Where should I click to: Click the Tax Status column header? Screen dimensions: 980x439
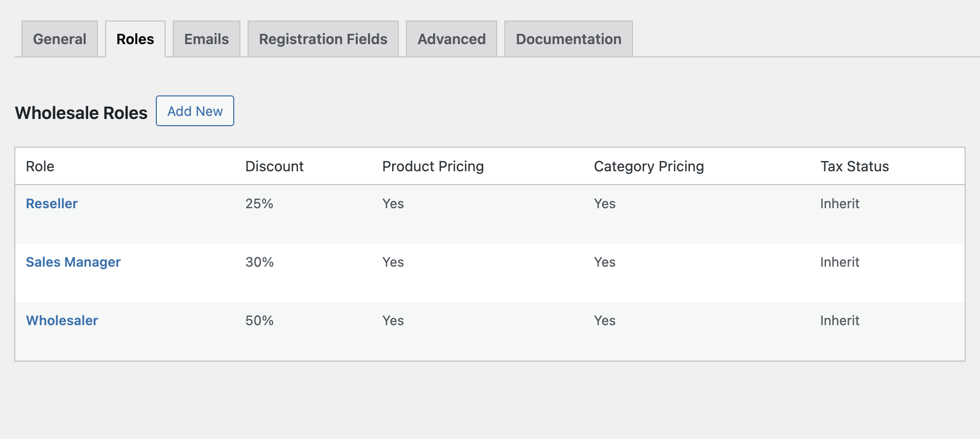coord(854,166)
